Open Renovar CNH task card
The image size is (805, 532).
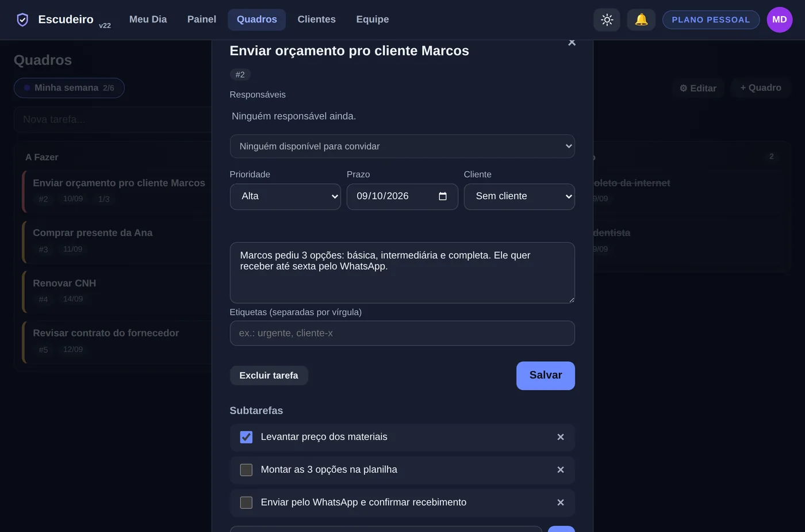coord(118,291)
